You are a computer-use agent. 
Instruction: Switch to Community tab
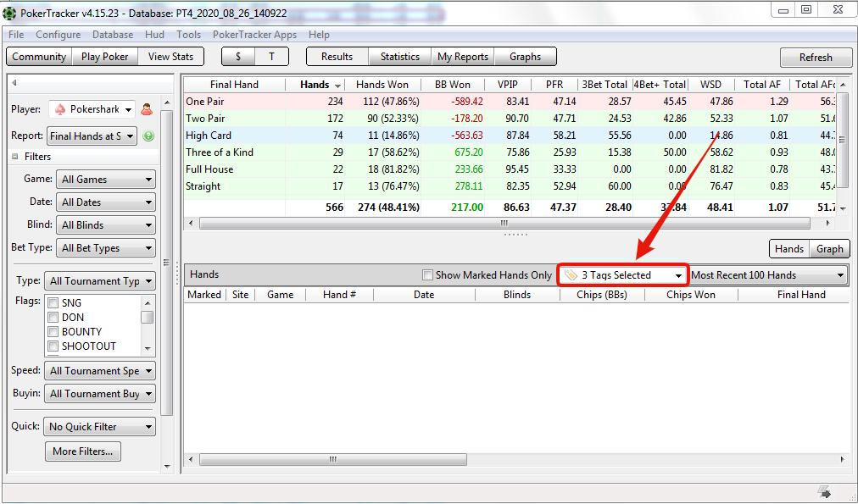39,57
